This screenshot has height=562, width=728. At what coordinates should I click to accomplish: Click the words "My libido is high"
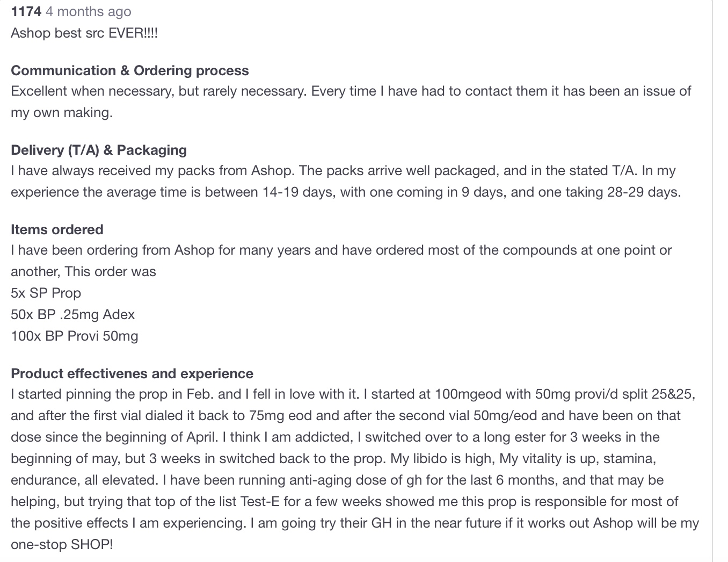pos(441,458)
